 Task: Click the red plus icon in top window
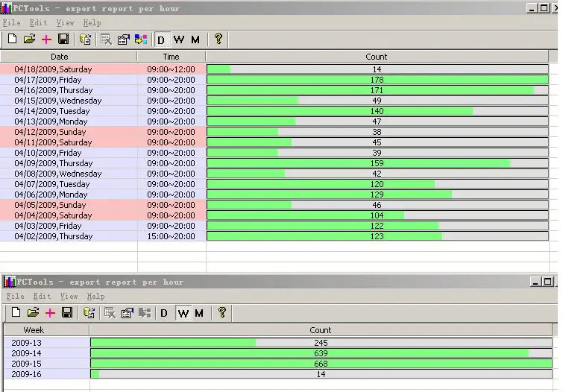46,39
